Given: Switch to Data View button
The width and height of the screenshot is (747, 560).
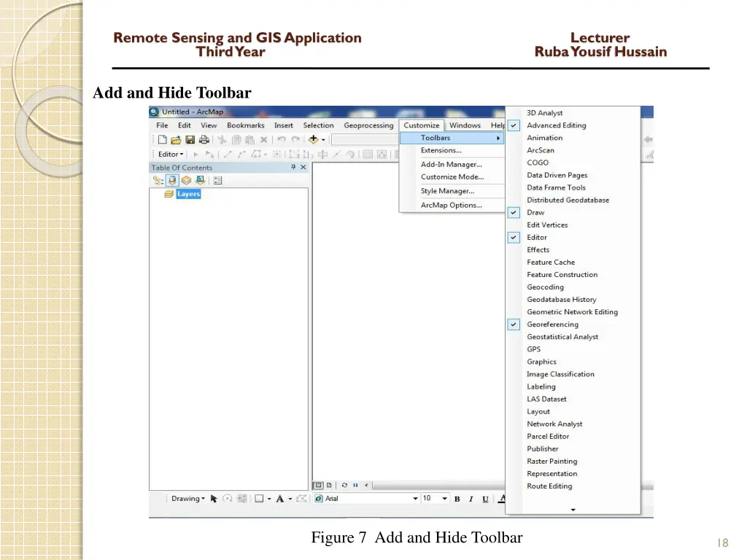Looking at the screenshot, I should pyautogui.click(x=318, y=485).
